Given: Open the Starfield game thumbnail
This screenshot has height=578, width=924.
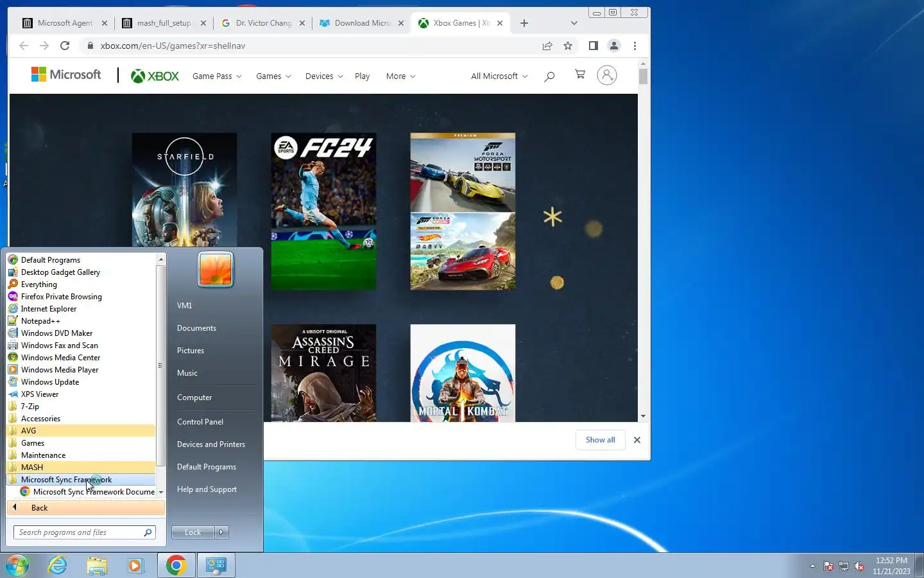Looking at the screenshot, I should tap(184, 190).
